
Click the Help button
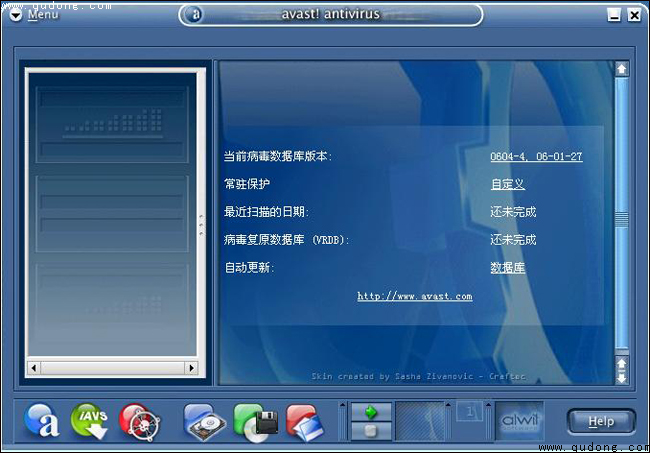point(600,421)
